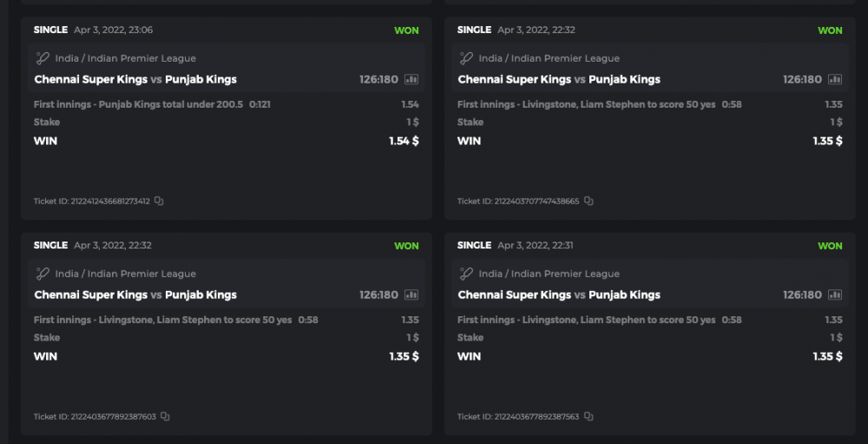Image resolution: width=868 pixels, height=444 pixels.
Task: Click the 1.54 $ win amount
Action: [404, 141]
